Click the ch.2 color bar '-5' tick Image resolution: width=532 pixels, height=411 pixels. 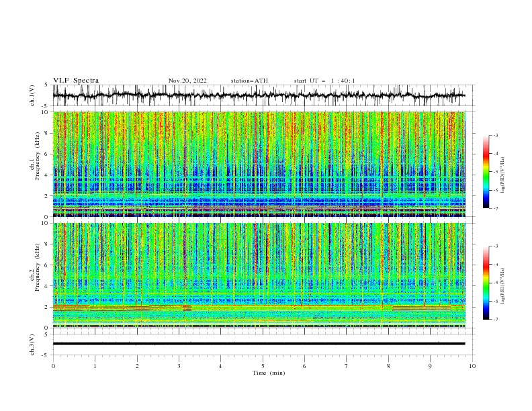click(x=496, y=283)
